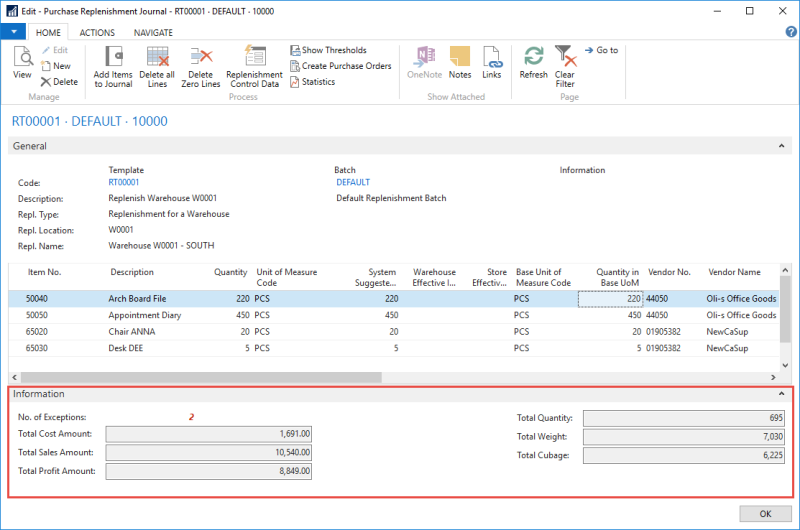Open the application menu dropdown arrow
800x530 pixels.
[13, 32]
